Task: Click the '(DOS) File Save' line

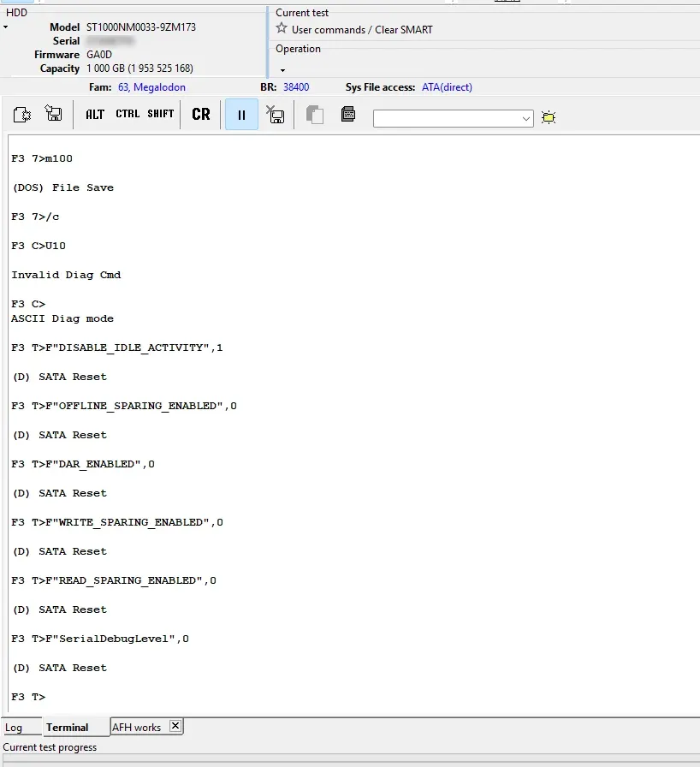Action: (x=63, y=187)
